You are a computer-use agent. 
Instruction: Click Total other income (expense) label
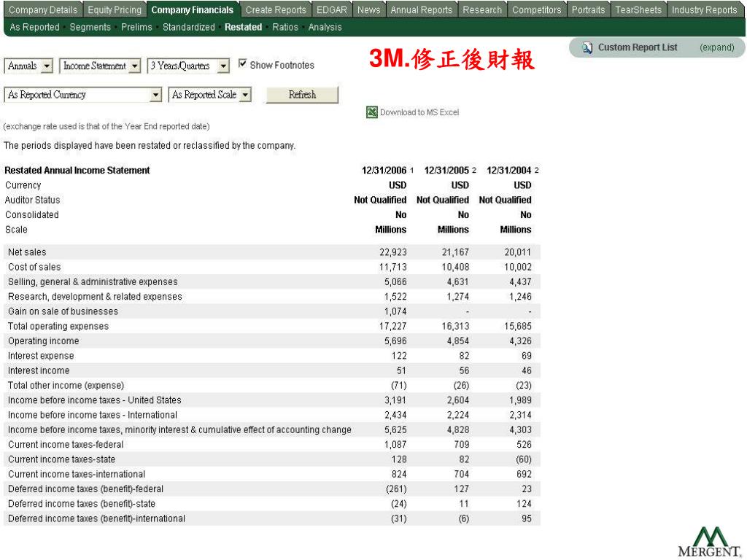66,385
